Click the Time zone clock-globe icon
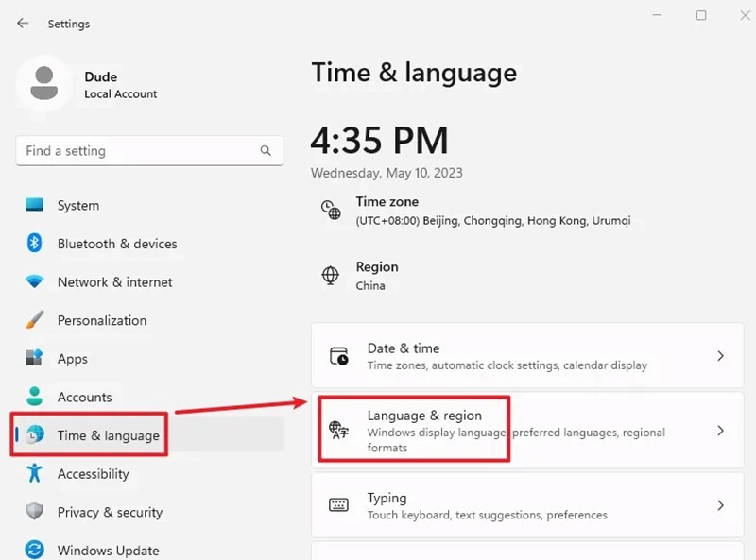Screen dimensions: 756x560 point(331,211)
